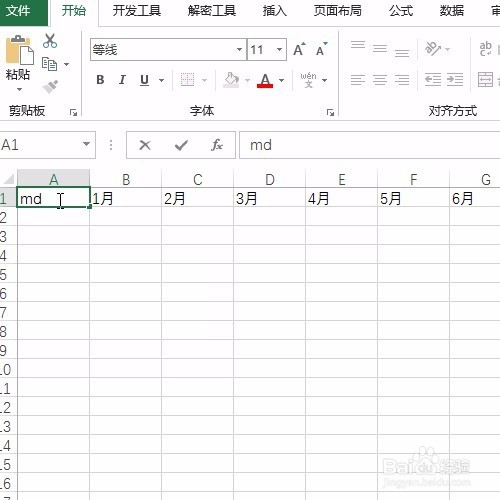Click the fill color bucket icon
500x500 pixels.
232,80
